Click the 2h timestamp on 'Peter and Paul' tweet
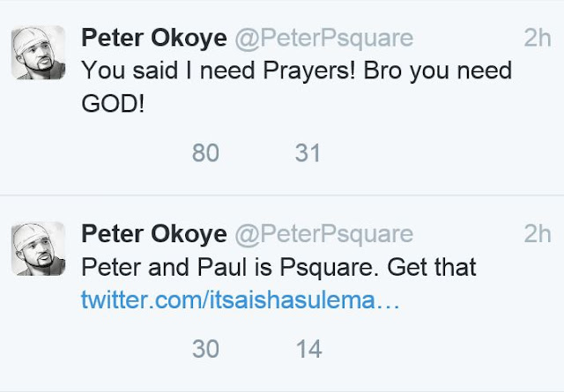Image resolution: width=564 pixels, height=392 pixels. point(538,234)
